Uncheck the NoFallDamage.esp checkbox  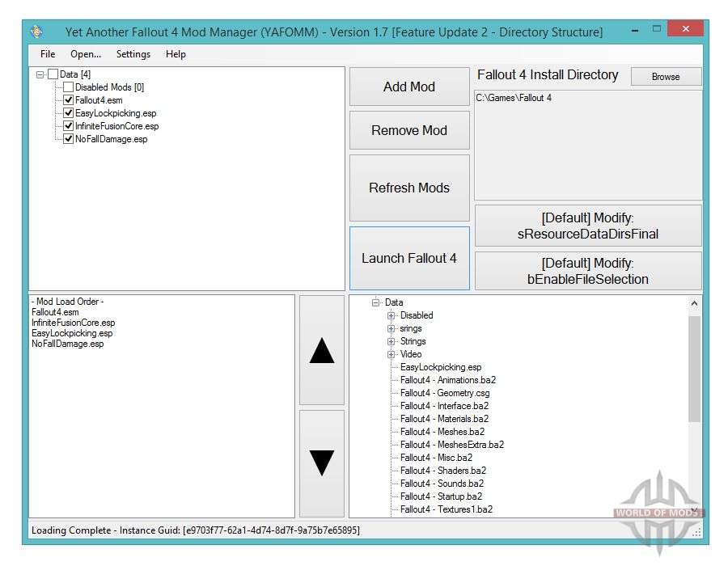point(68,139)
